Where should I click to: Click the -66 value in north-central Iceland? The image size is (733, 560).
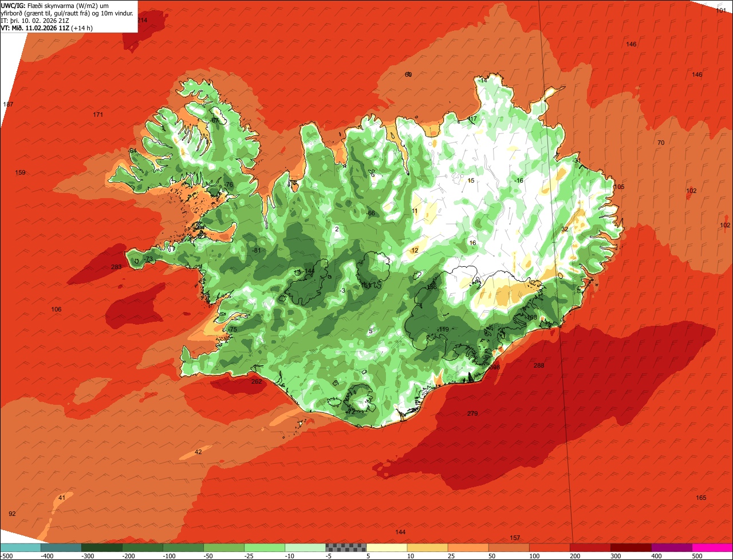click(371, 213)
